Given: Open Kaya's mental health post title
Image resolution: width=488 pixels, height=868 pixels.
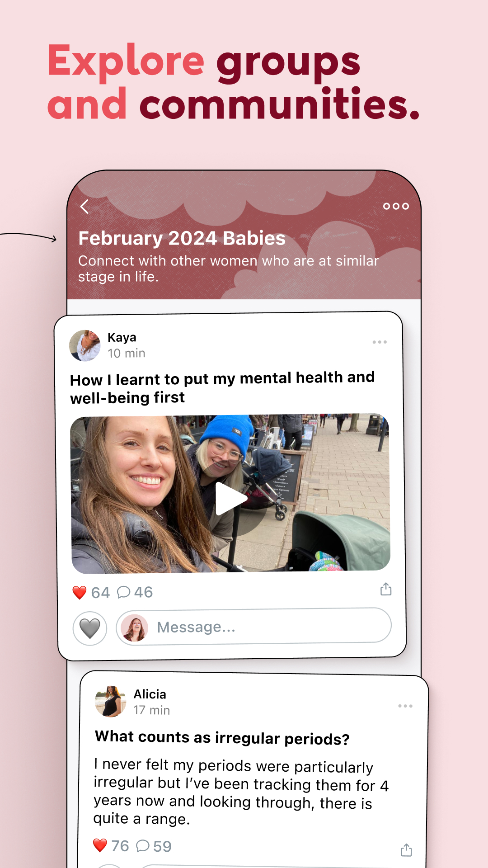Looking at the screenshot, I should [x=222, y=387].
